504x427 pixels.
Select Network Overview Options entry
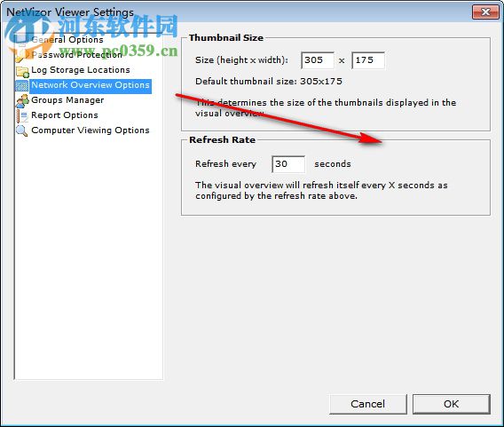pyautogui.click(x=91, y=85)
